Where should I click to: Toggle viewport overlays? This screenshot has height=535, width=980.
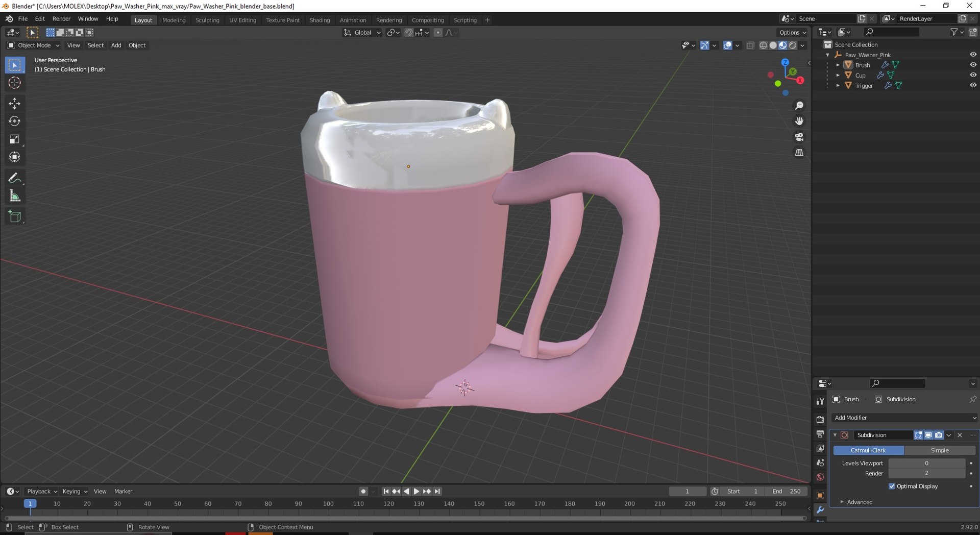click(x=728, y=45)
